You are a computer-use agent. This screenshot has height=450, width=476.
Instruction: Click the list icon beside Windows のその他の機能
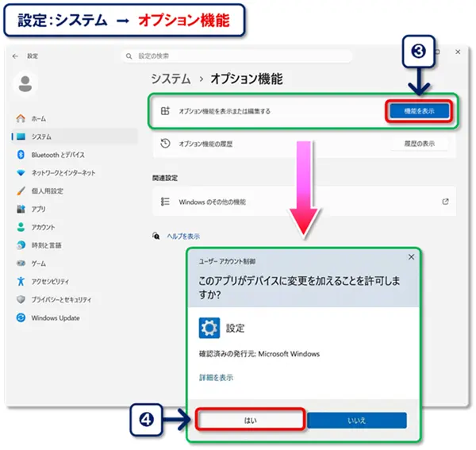[x=165, y=202]
